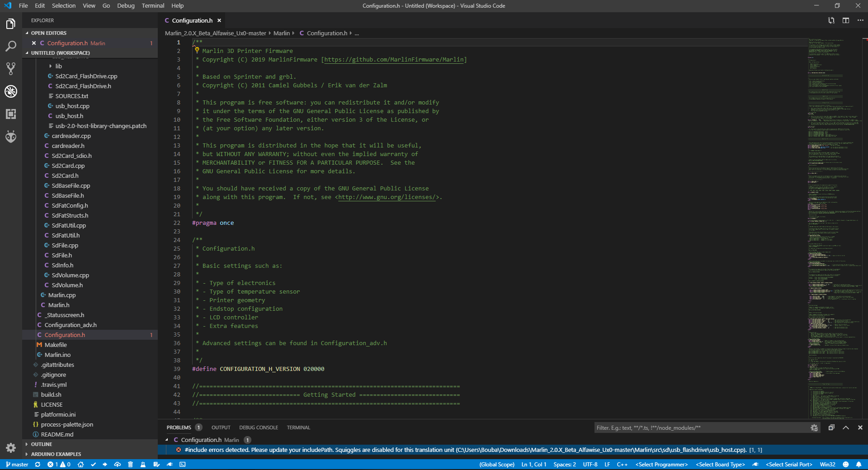Open the Extensions view
868x470 pixels.
pos(11,114)
